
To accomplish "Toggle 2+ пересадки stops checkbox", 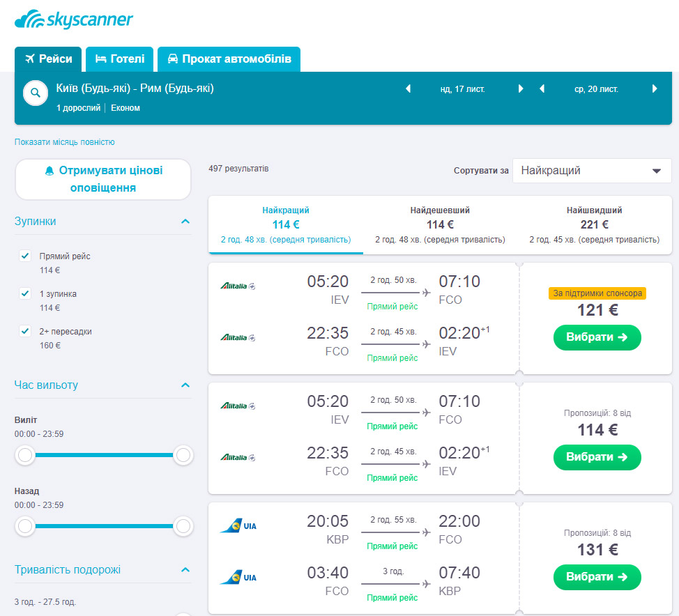I will coord(25,331).
